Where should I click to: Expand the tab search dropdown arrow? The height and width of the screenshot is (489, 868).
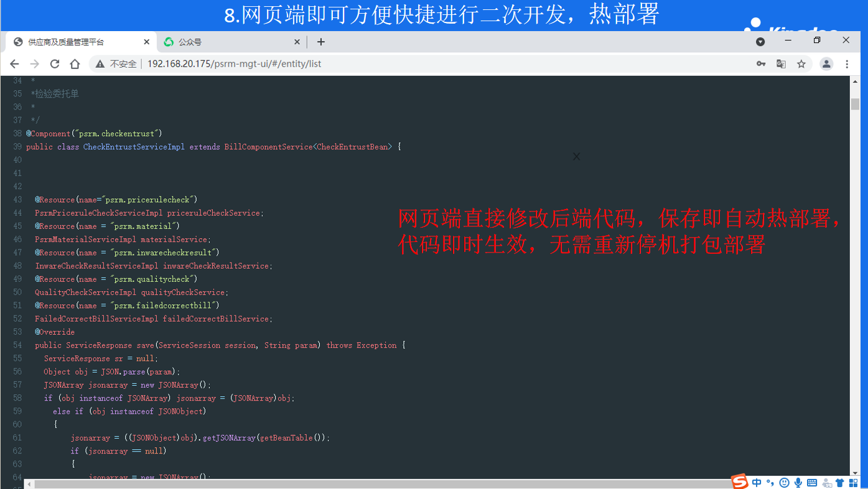[x=760, y=42]
